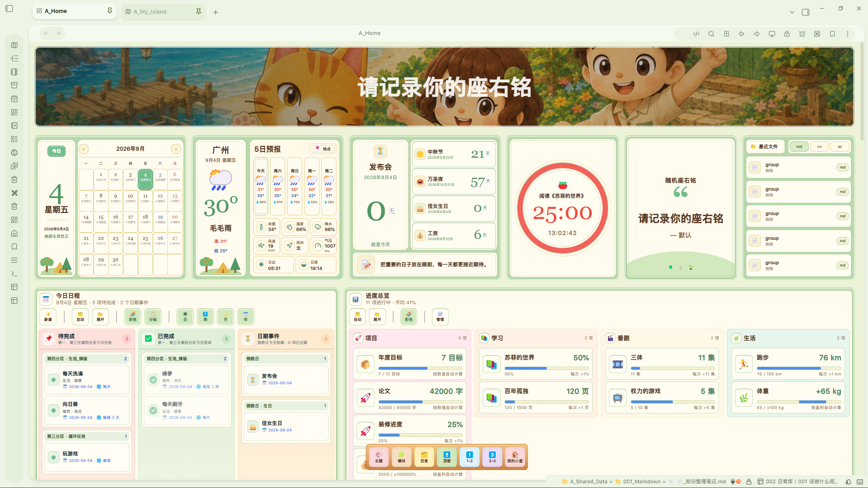868x488 pixels.
Task: Open a new tab with plus button
Action: click(216, 12)
